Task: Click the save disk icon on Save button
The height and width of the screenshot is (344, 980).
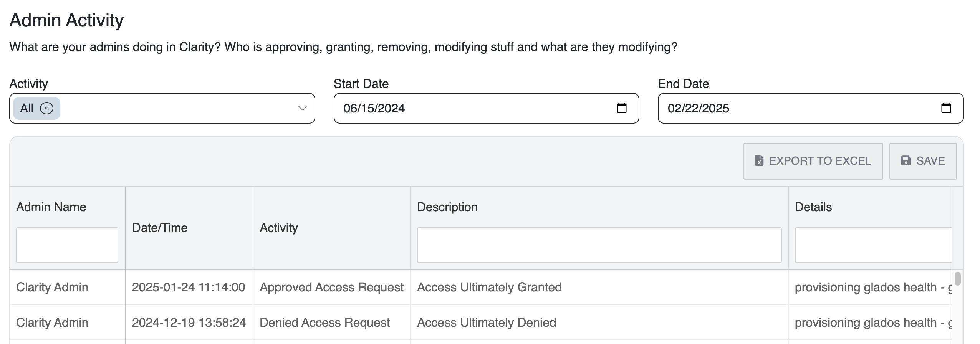Action: 906,161
